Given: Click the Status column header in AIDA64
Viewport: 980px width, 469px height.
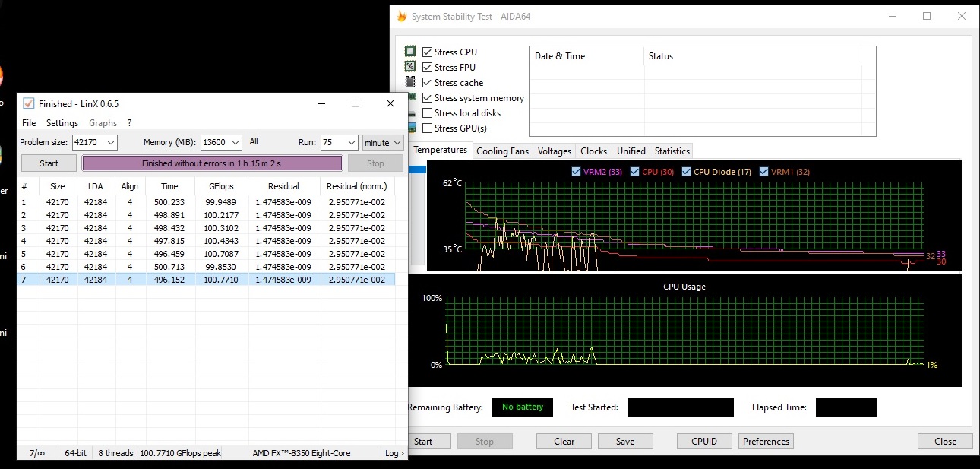Looking at the screenshot, I should pyautogui.click(x=752, y=56).
